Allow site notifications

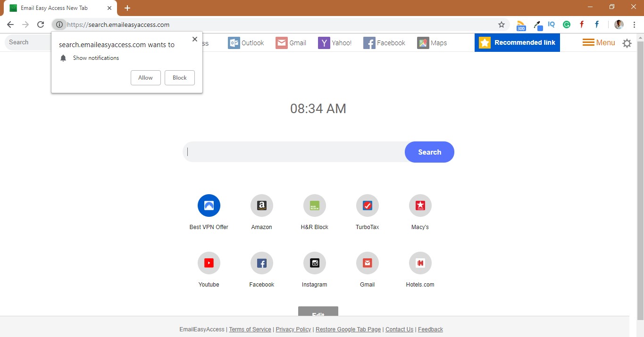[x=145, y=77]
